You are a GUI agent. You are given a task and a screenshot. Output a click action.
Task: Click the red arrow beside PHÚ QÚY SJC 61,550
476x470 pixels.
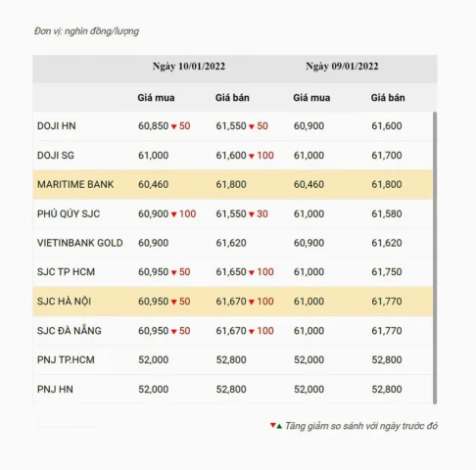click(252, 214)
